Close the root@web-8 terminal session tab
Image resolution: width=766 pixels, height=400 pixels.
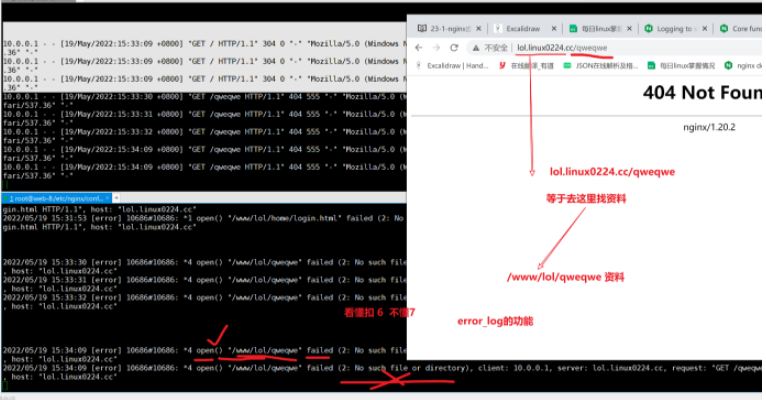point(109,198)
